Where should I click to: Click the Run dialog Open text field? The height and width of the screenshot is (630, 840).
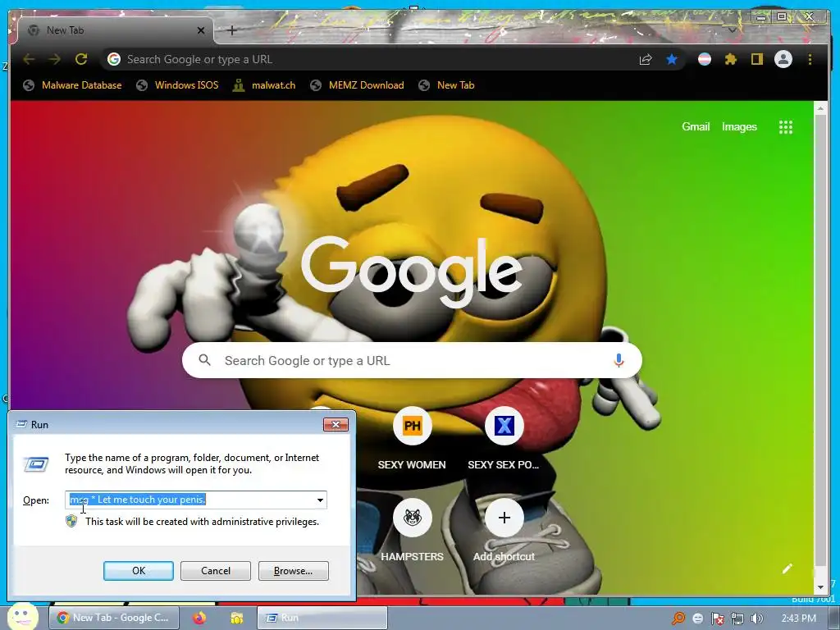pyautogui.click(x=189, y=500)
